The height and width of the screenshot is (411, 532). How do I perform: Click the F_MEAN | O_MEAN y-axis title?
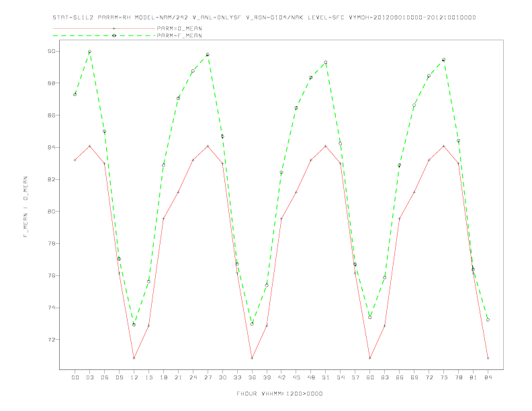tap(26, 207)
